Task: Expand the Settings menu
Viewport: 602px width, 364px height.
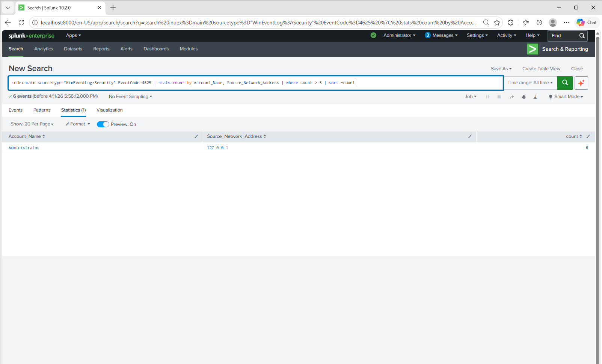Action: (x=477, y=35)
